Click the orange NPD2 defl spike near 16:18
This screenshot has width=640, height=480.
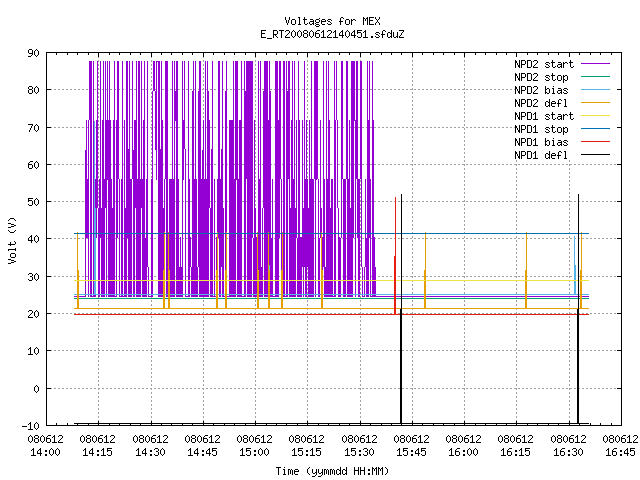coord(526,270)
